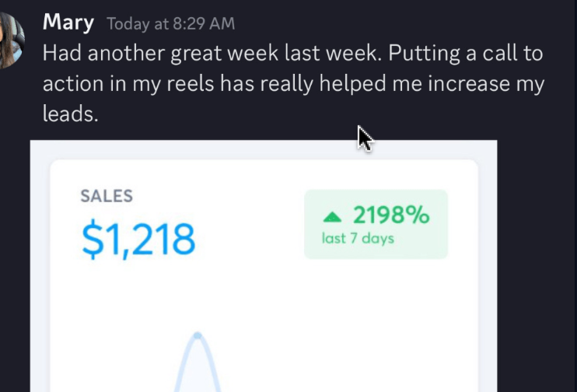Click the word reels in message
Image resolution: width=577 pixels, height=392 pixels.
(191, 83)
